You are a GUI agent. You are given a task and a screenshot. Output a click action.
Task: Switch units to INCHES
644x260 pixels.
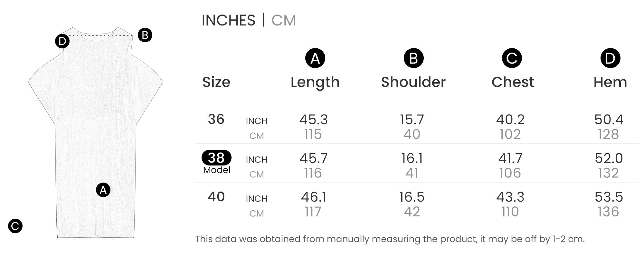tap(228, 20)
